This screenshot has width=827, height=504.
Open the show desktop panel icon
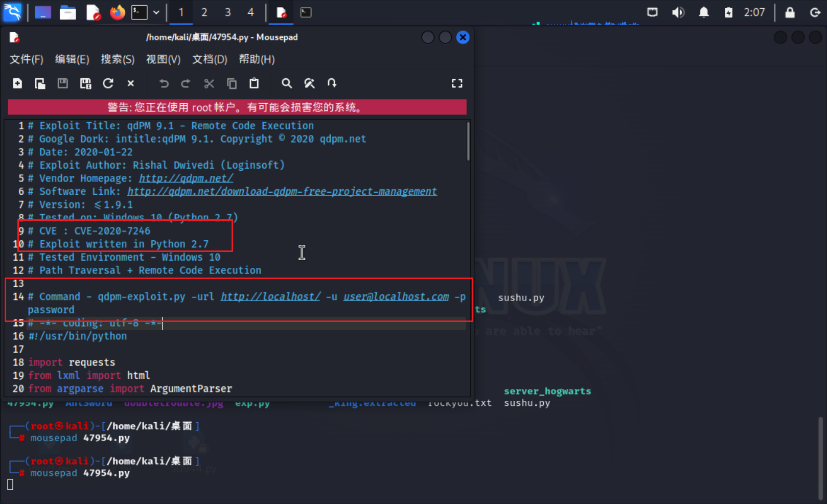coord(43,12)
